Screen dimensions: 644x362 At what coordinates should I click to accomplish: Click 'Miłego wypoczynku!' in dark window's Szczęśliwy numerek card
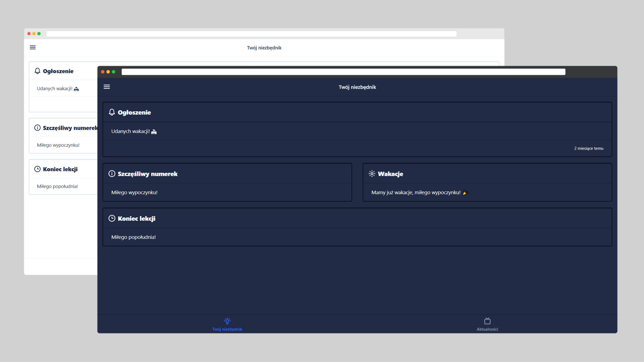tap(134, 192)
